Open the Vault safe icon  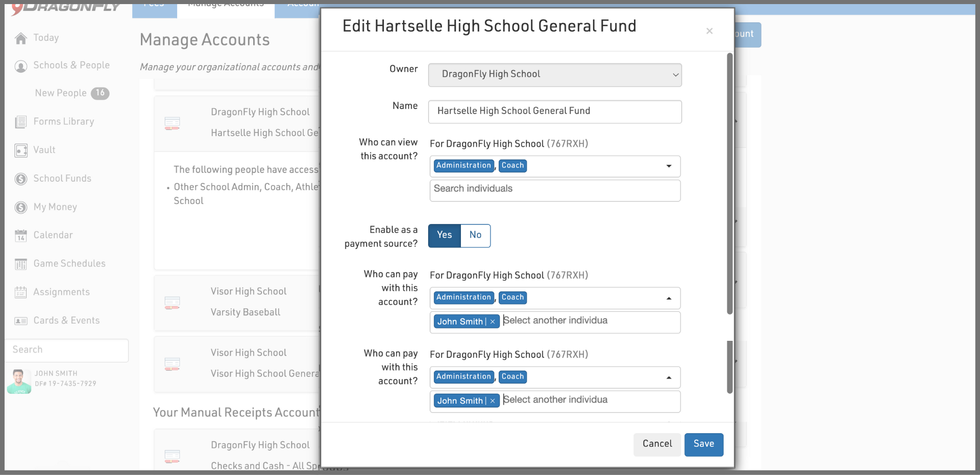pyautogui.click(x=21, y=151)
